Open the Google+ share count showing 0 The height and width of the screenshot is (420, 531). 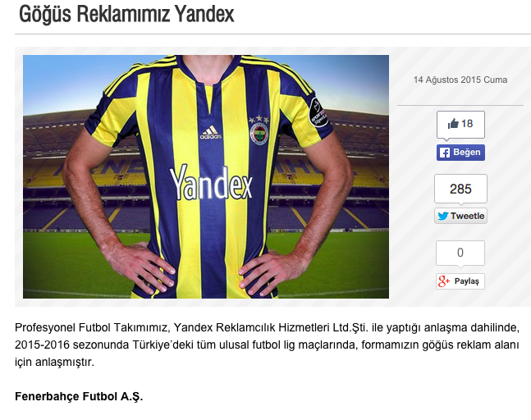(460, 253)
